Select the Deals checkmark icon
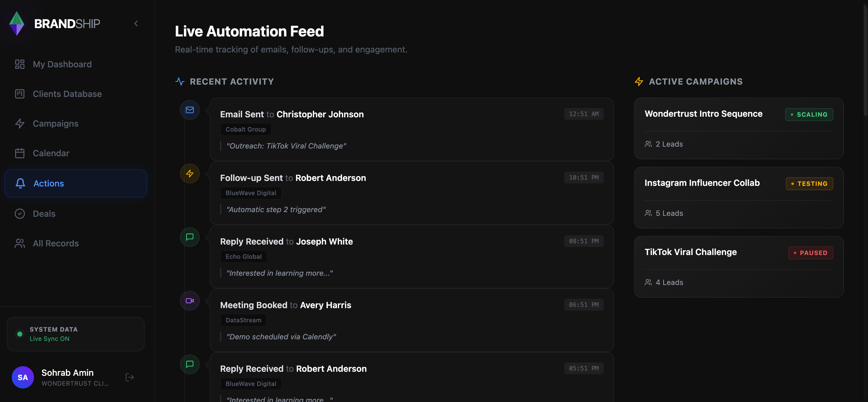The image size is (868, 402). tap(19, 213)
